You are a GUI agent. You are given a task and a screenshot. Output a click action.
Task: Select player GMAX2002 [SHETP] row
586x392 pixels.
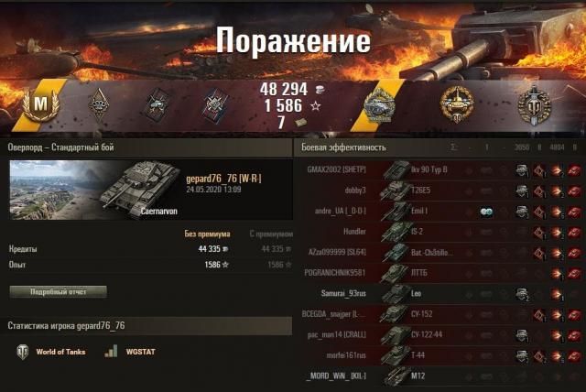click(439, 170)
